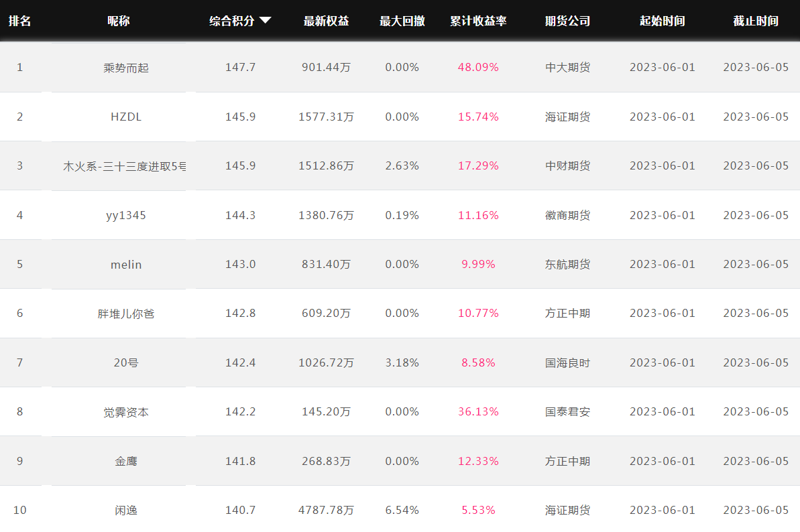
Task: Select the 10.77% cumulative return value
Action: [478, 313]
